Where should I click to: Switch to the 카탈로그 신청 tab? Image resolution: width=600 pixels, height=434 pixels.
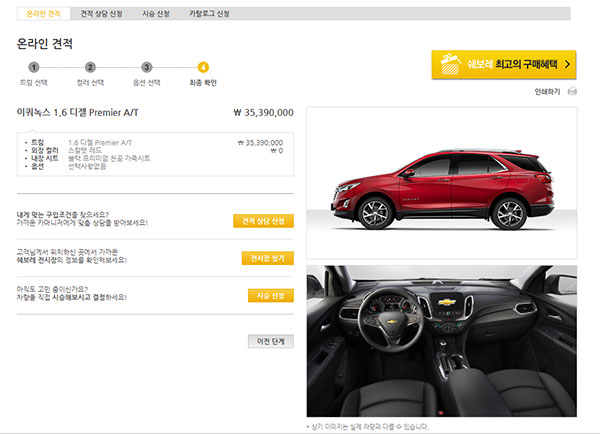click(209, 14)
